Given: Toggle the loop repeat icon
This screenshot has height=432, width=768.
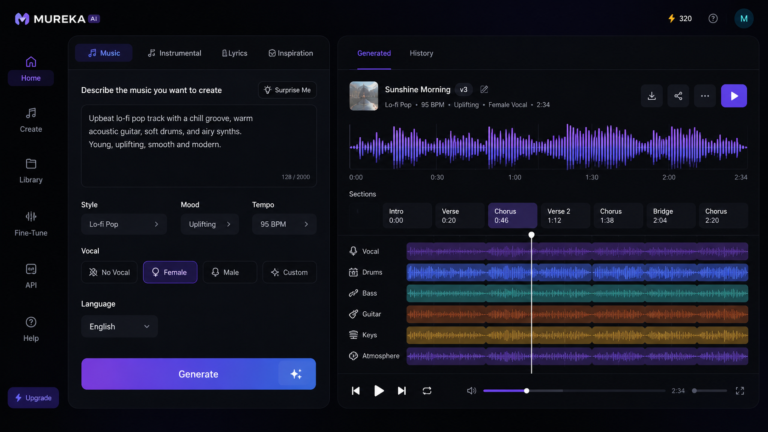Looking at the screenshot, I should click(427, 390).
